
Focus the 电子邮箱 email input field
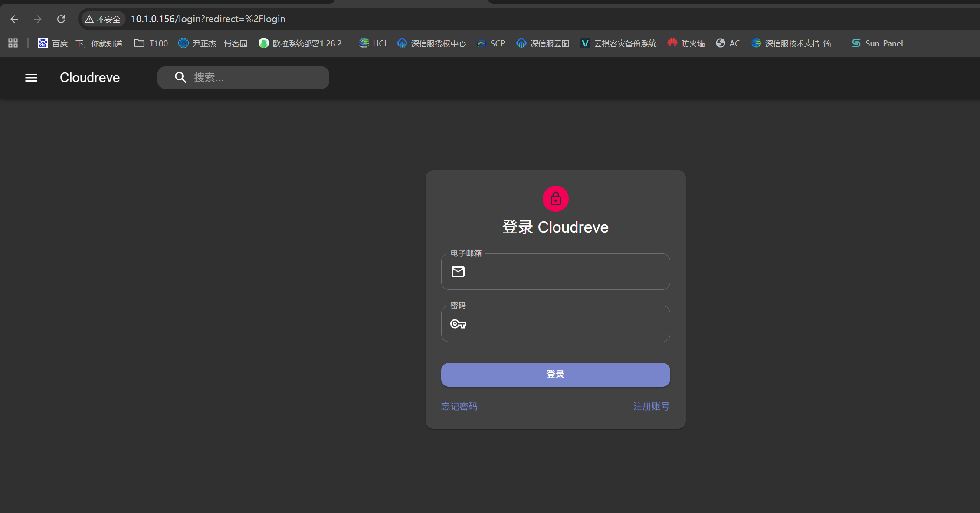point(564,272)
